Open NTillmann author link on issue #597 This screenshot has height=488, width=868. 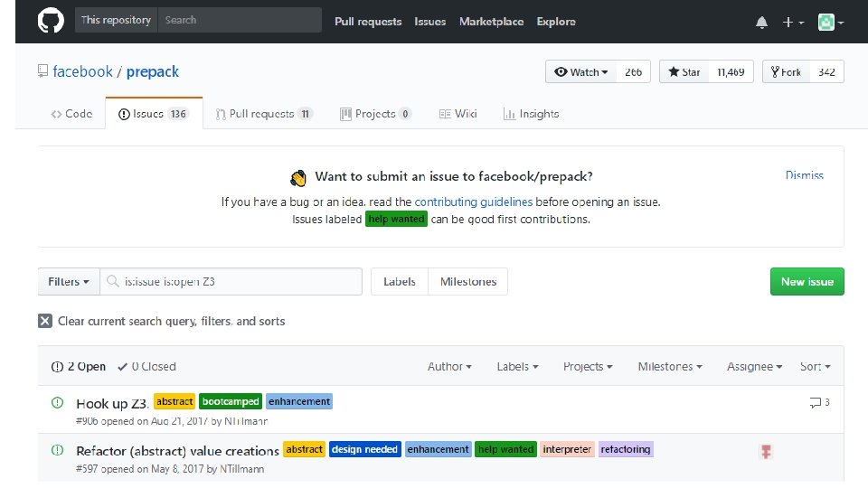(x=242, y=469)
